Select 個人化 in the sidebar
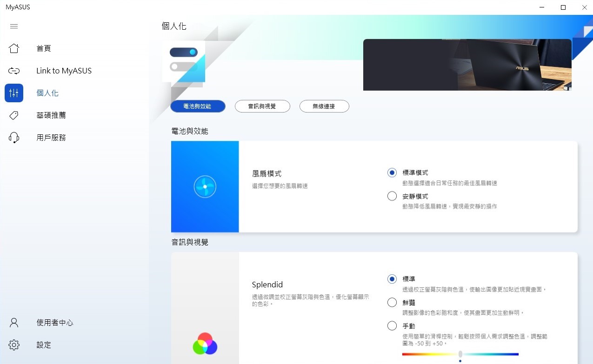Viewport: 593px width, 364px height. coord(47,93)
